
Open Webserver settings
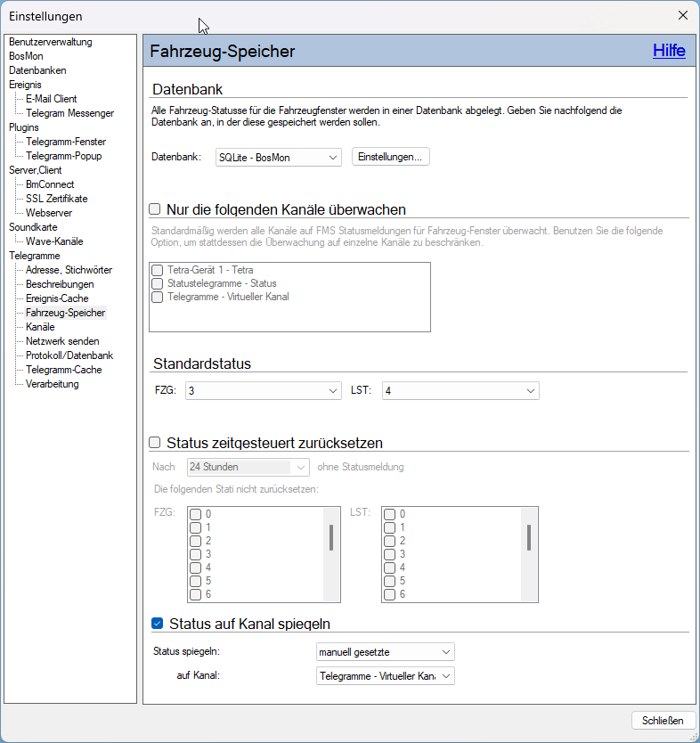pyautogui.click(x=49, y=213)
